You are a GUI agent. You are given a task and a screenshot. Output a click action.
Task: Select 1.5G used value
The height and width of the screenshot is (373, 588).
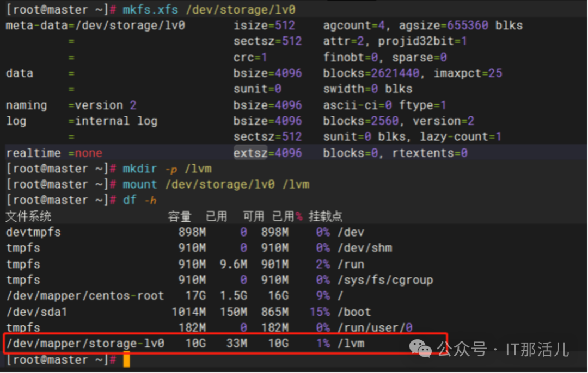click(233, 296)
